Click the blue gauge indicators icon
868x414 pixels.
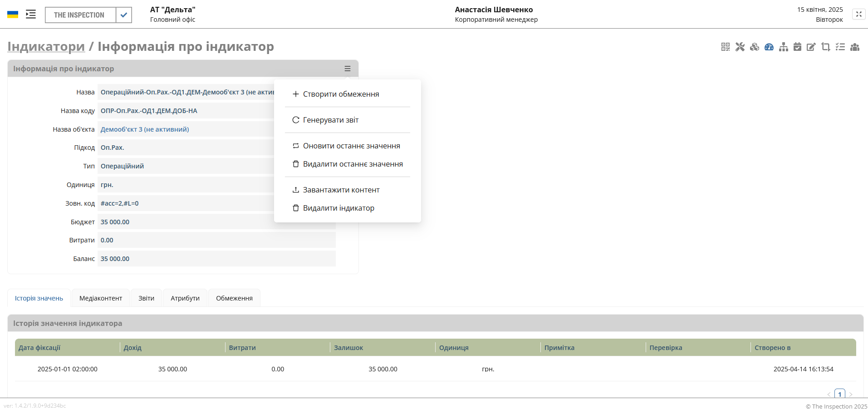coord(769,47)
